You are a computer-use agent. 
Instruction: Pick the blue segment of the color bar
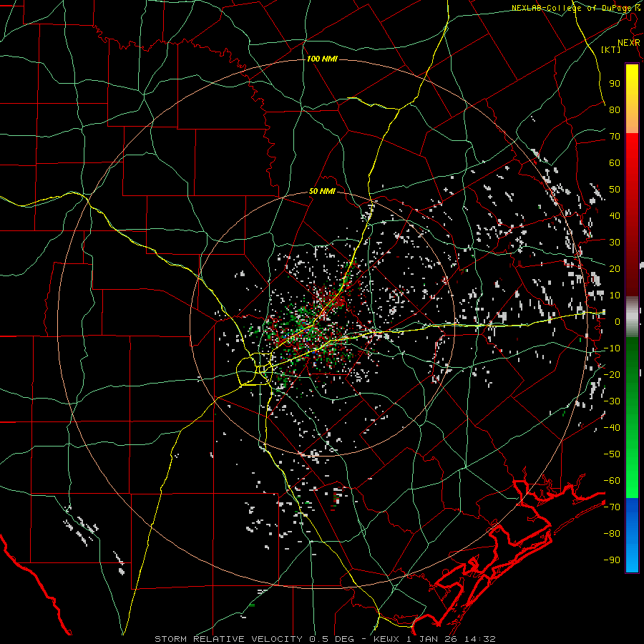pyautogui.click(x=632, y=535)
